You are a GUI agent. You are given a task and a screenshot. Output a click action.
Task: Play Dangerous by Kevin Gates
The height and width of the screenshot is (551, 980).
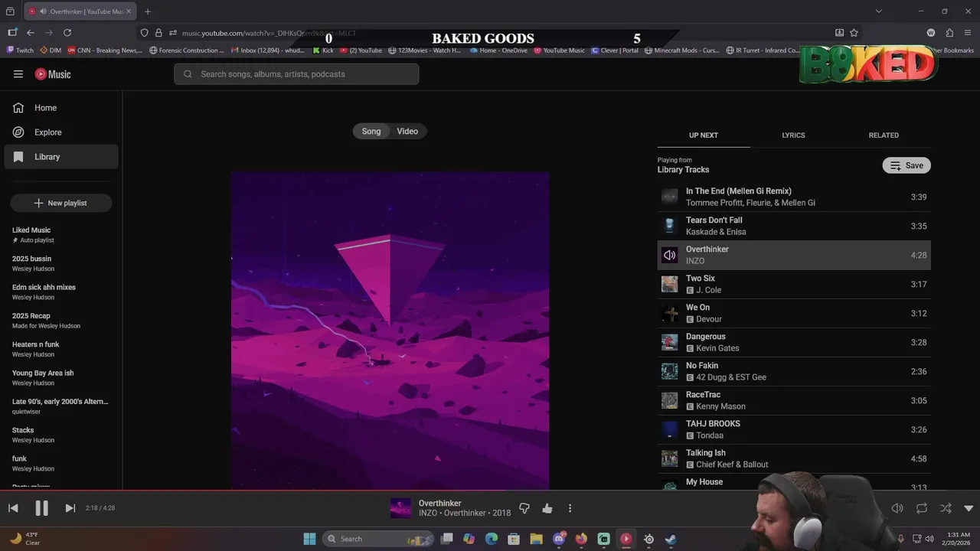794,342
